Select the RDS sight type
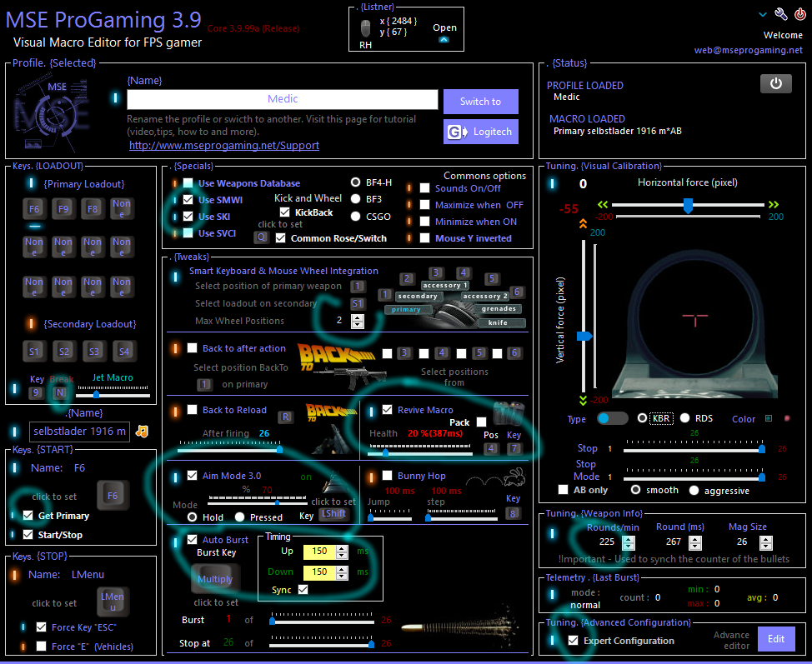Image resolution: width=812 pixels, height=664 pixels. coord(684,417)
